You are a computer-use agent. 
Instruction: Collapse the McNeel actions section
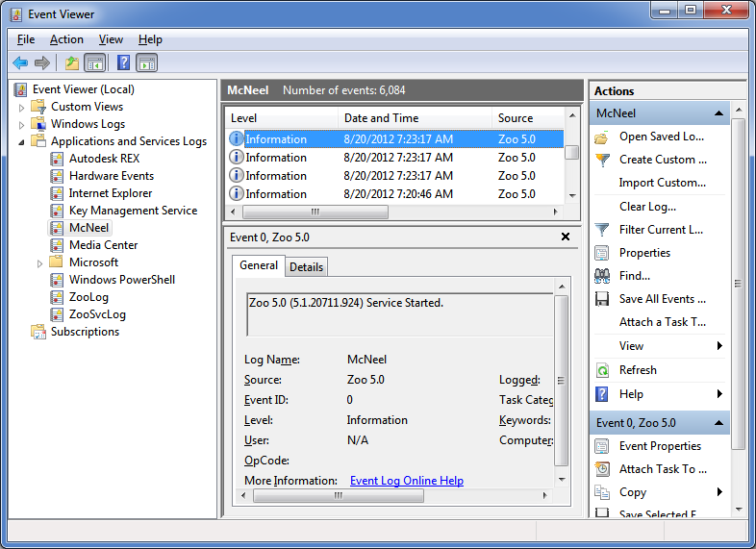tap(718, 113)
